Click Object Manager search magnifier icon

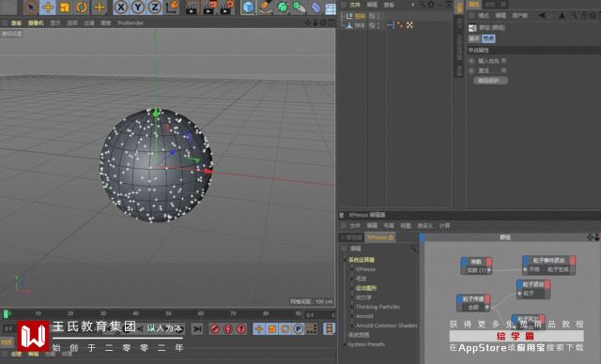tap(422, 5)
